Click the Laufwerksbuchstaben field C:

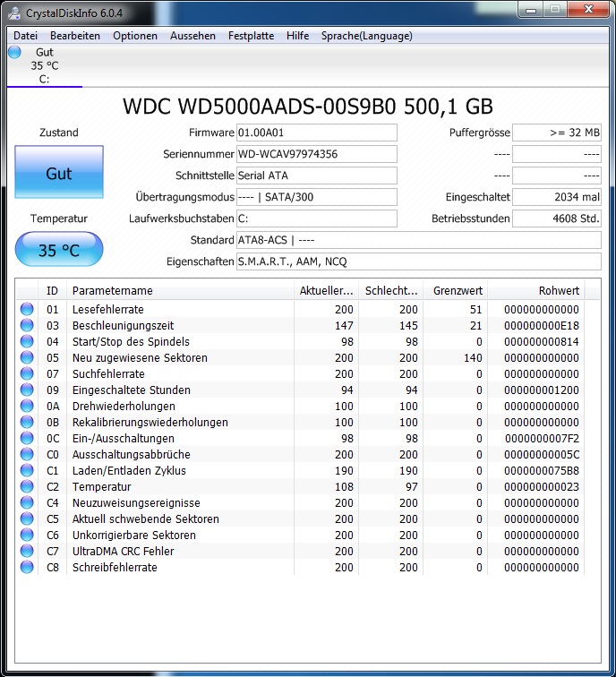[317, 219]
